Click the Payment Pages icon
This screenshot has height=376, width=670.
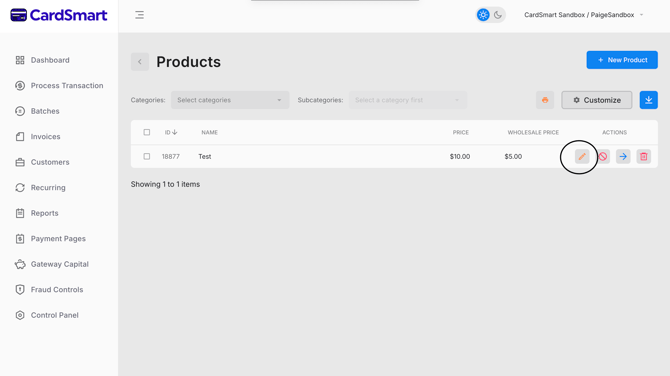point(20,239)
